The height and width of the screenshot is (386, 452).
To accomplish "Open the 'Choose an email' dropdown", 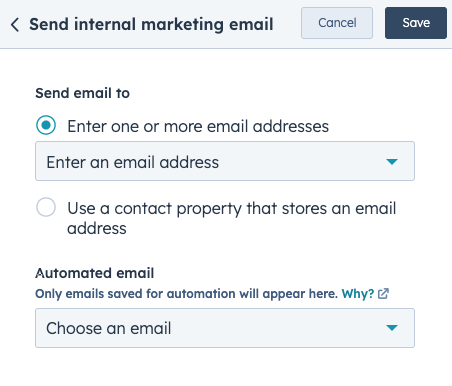I will [225, 328].
